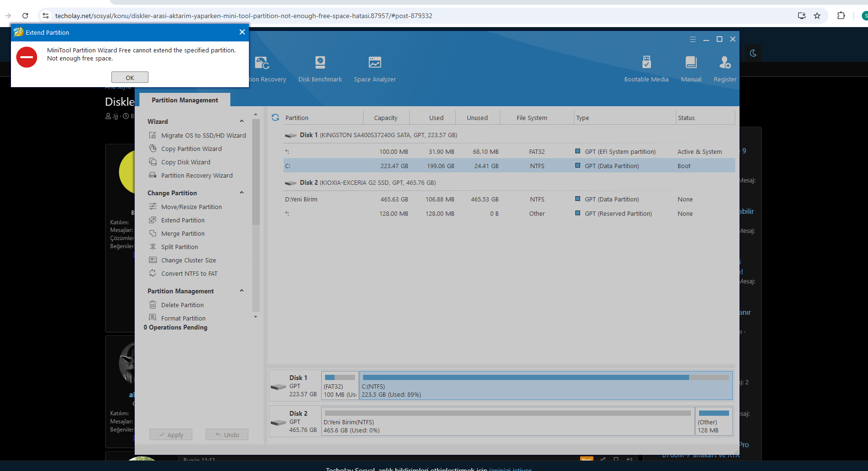Screen dimensions: 868x471
Task: Collapse the Wizard section
Action: [242, 121]
